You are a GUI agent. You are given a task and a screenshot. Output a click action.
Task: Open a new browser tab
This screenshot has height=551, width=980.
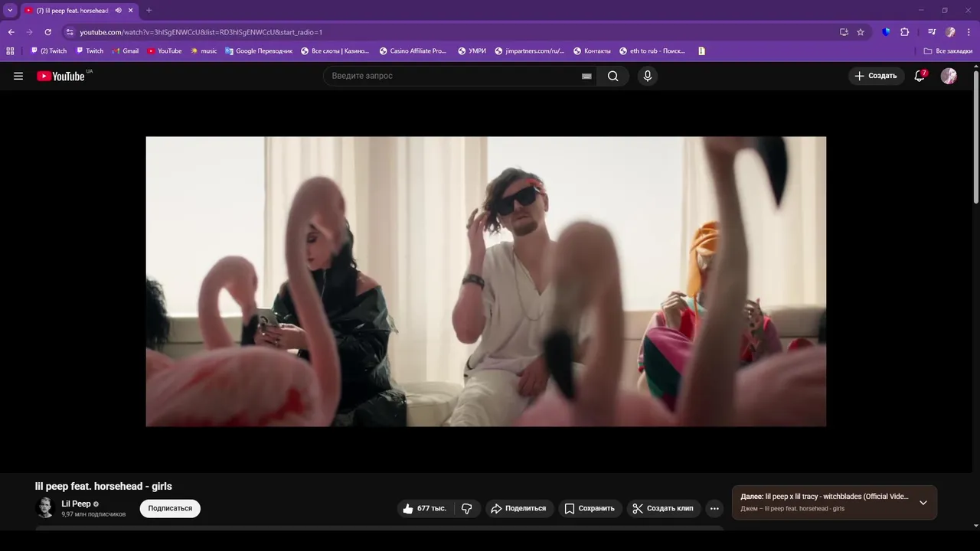click(x=149, y=11)
